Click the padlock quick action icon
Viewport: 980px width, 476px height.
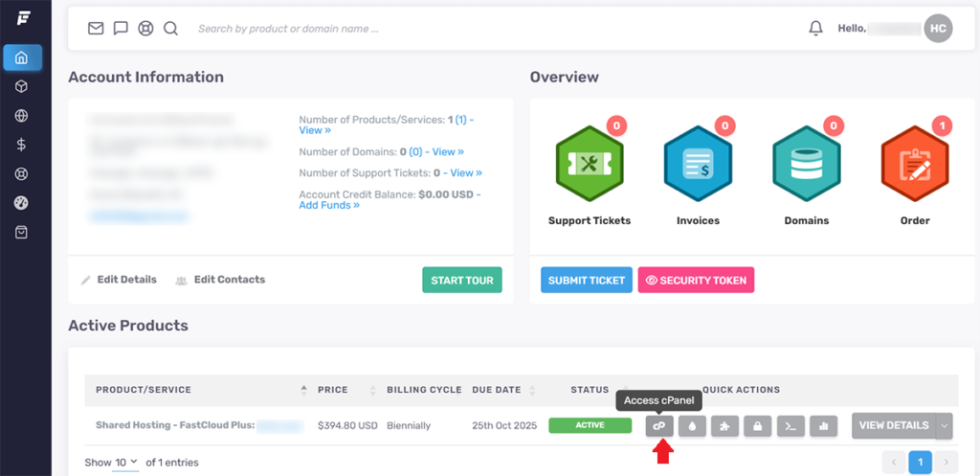757,426
